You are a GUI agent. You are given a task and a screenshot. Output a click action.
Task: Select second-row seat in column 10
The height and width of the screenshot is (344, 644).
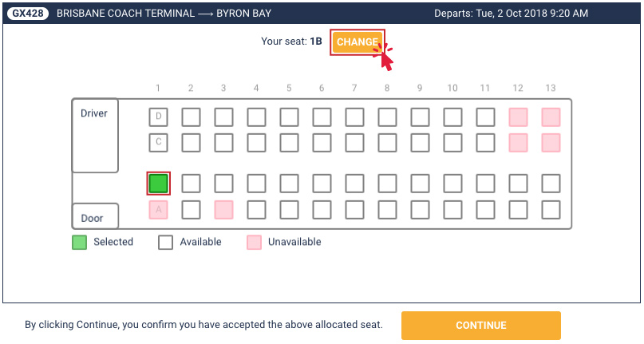point(452,143)
